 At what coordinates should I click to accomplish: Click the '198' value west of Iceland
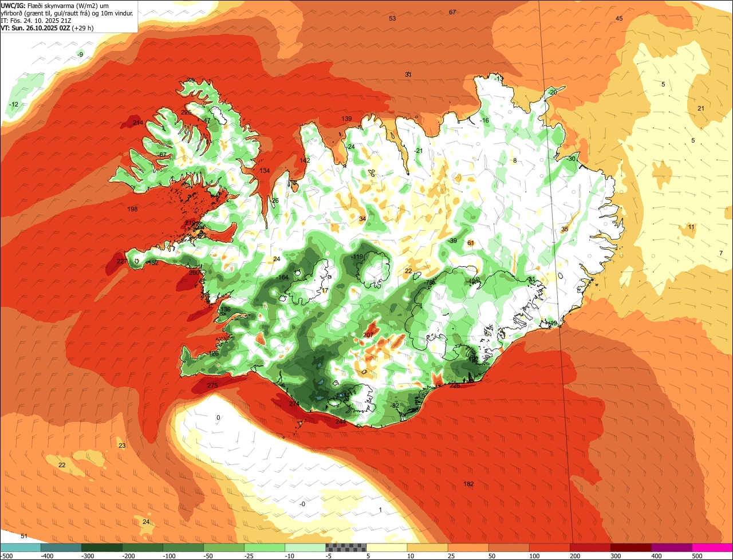[133, 209]
